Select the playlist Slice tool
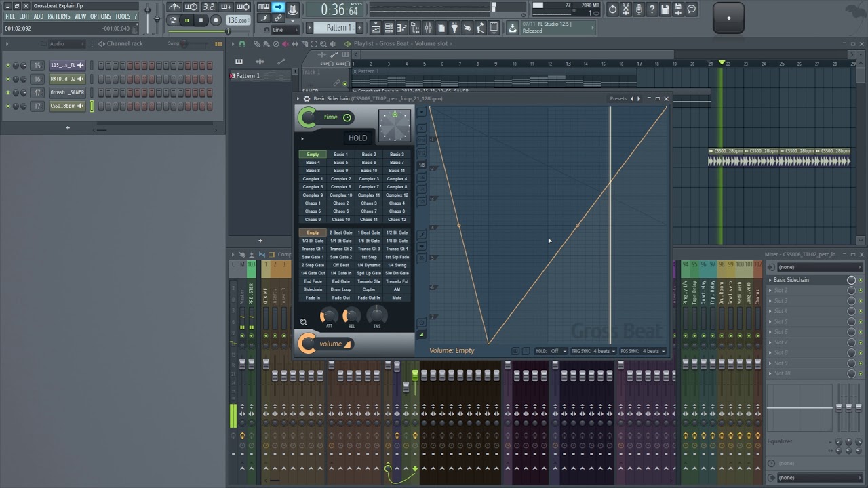 [304, 44]
